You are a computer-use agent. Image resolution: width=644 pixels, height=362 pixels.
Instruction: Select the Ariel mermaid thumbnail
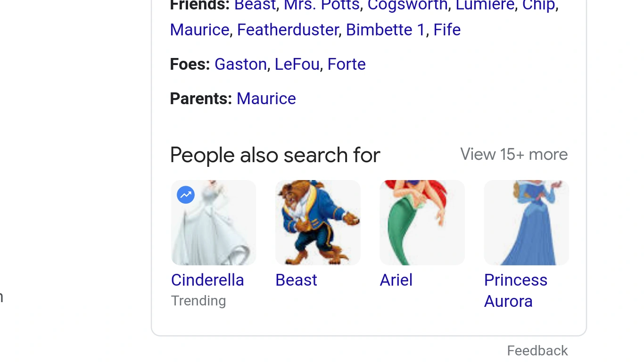422,222
